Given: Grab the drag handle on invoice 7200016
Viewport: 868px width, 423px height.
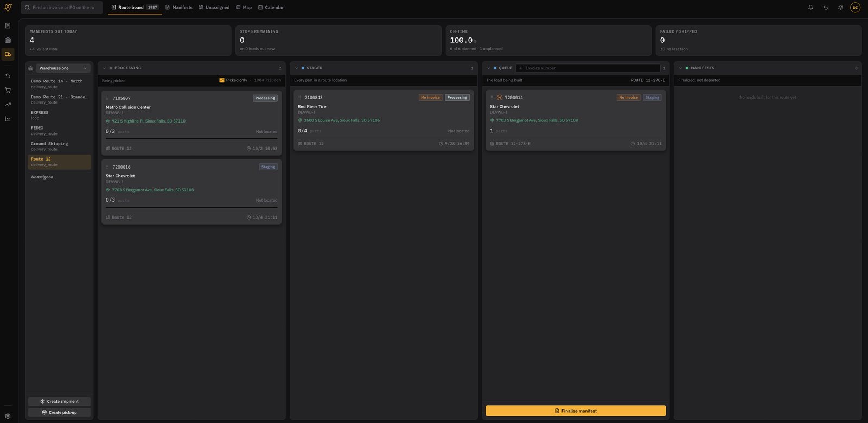Looking at the screenshot, I should pos(107,167).
